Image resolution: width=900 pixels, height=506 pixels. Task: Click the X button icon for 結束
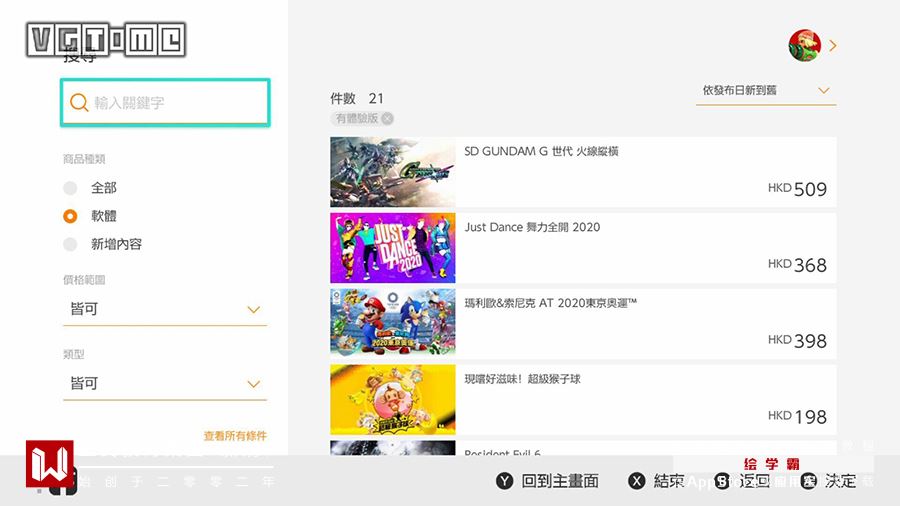pos(636,481)
